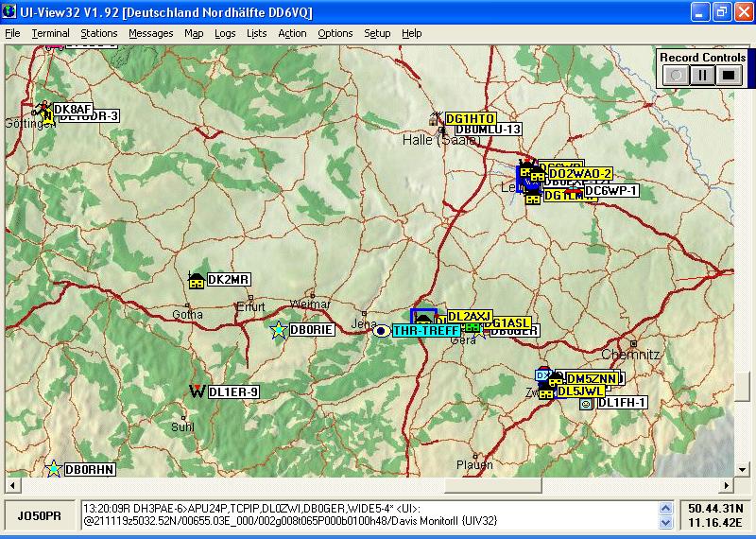Click the Suhl city name on map
Screen dimensions: 756x539
click(x=182, y=427)
